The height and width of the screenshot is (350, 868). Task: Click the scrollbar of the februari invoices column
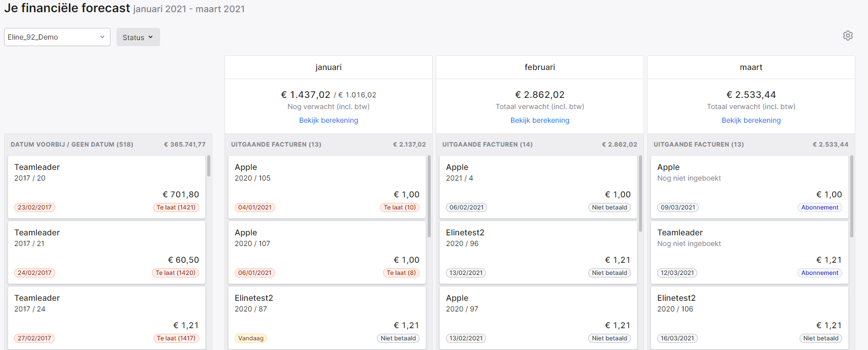coord(640,194)
